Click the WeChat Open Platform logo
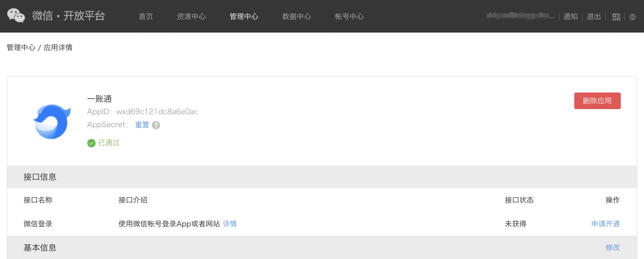 (x=57, y=16)
